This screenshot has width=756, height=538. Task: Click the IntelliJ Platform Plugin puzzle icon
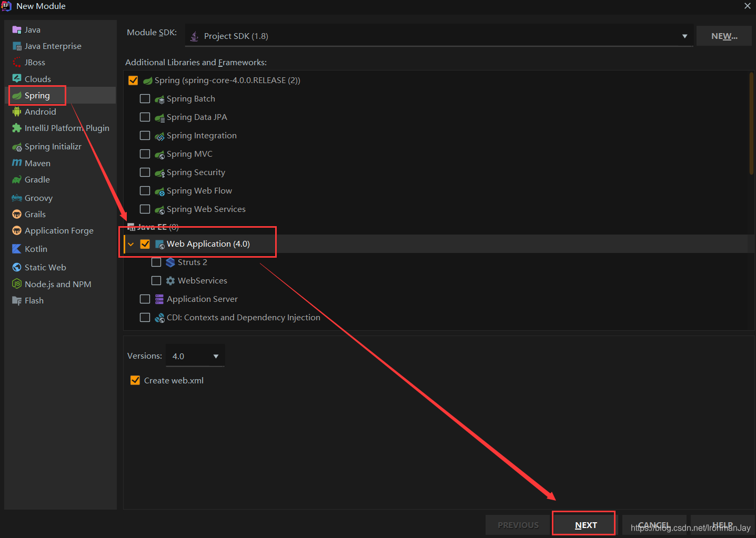[x=17, y=128]
